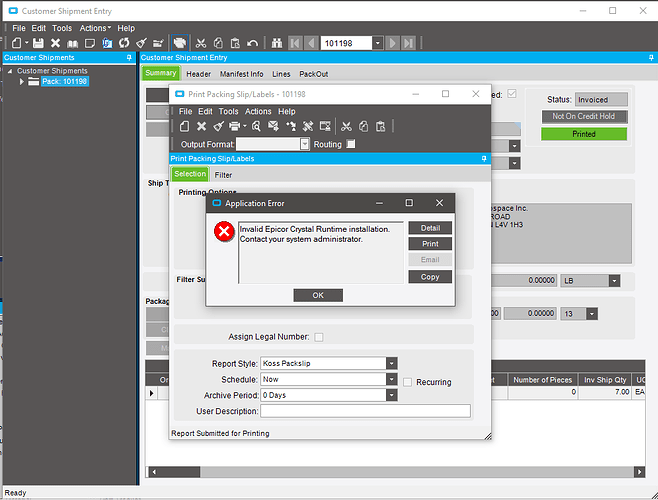This screenshot has width=658, height=500.
Task: Click the New icon in Customer Shipment Entry toolbar
Action: [x=16, y=43]
